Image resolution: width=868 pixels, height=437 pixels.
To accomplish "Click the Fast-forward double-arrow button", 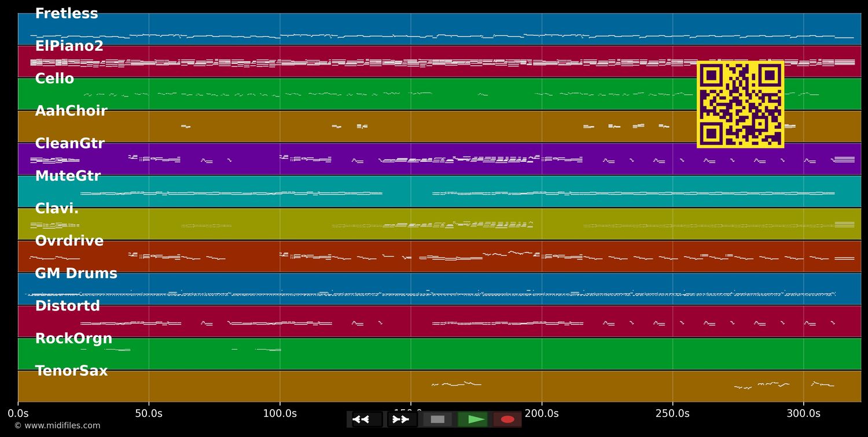I will 400,419.
